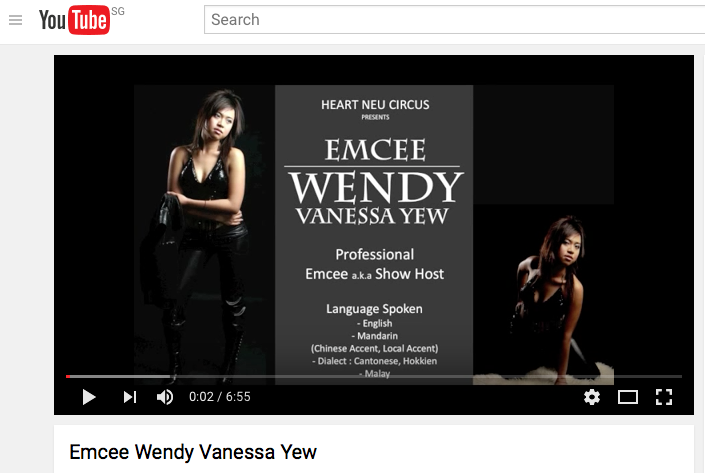
Task: Open the player settings gear
Action: [592, 397]
